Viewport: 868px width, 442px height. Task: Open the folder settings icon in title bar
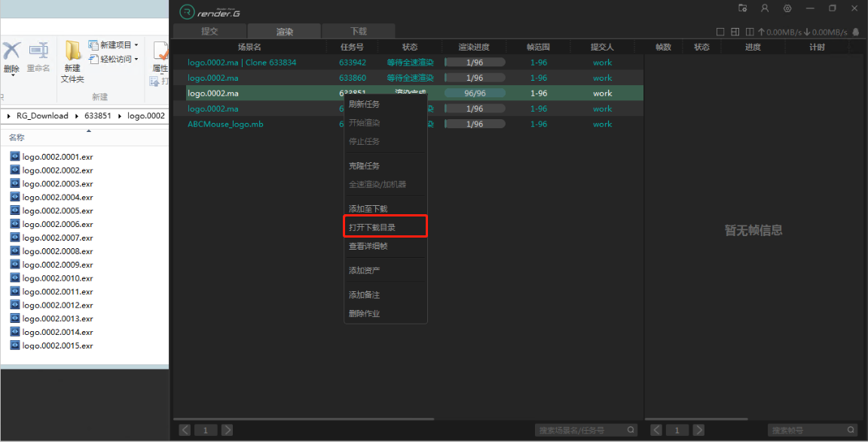pos(743,8)
